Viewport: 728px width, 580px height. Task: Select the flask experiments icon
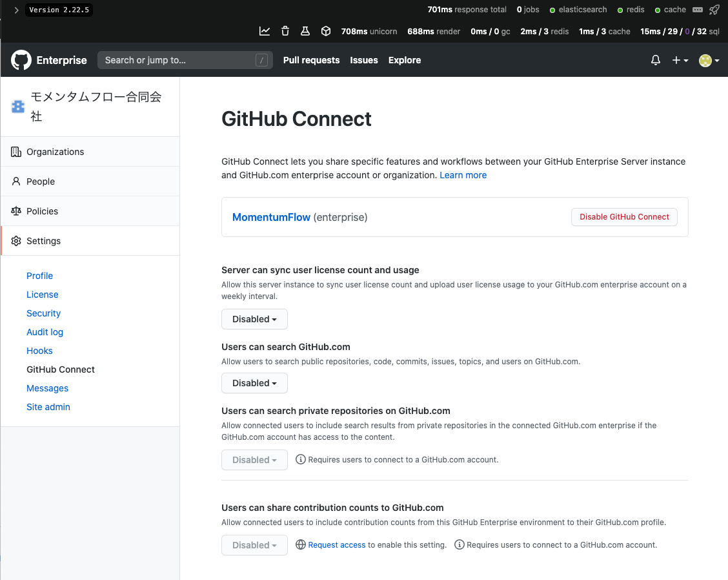pos(305,30)
